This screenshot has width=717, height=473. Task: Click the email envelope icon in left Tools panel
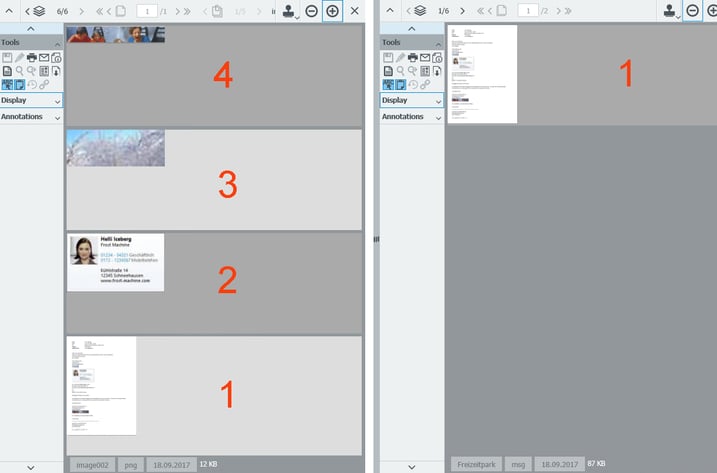pos(44,58)
